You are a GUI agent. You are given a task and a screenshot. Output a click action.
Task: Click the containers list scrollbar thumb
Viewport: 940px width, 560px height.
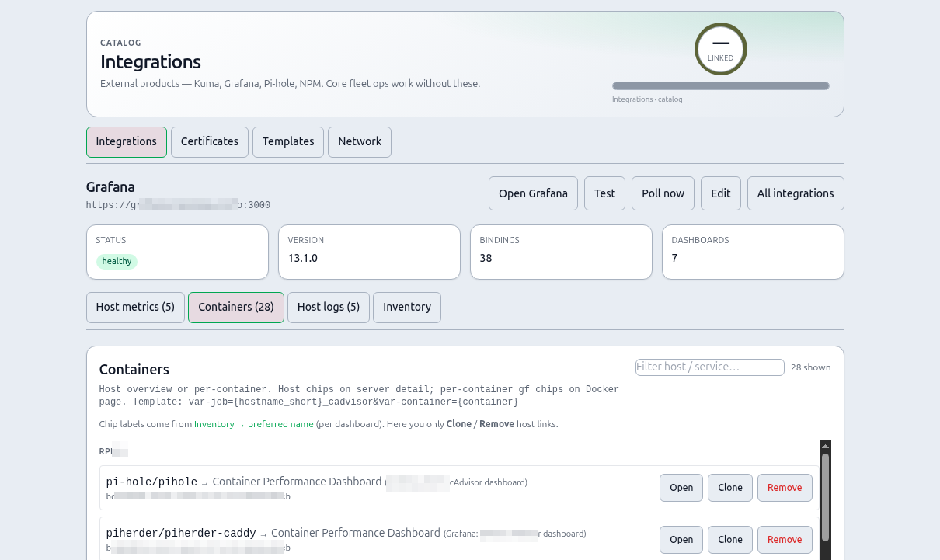(x=825, y=497)
